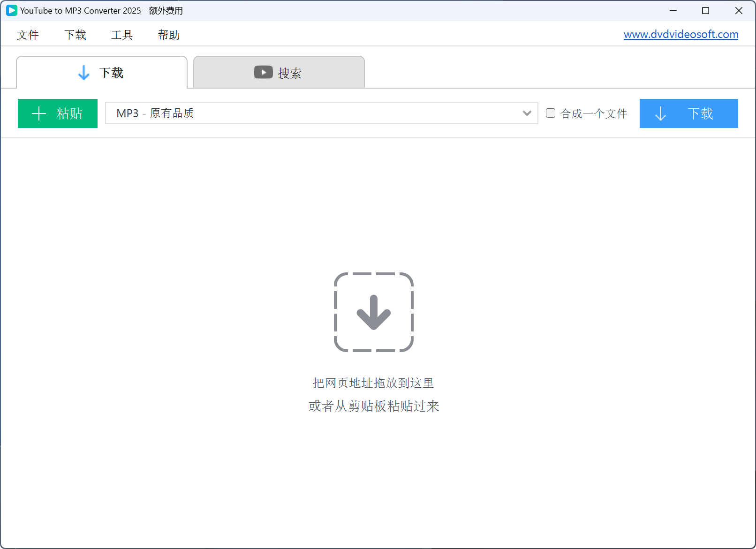Image resolution: width=756 pixels, height=549 pixels.
Task: Click the 把网页地址拖放到这里 hint text
Action: click(373, 383)
